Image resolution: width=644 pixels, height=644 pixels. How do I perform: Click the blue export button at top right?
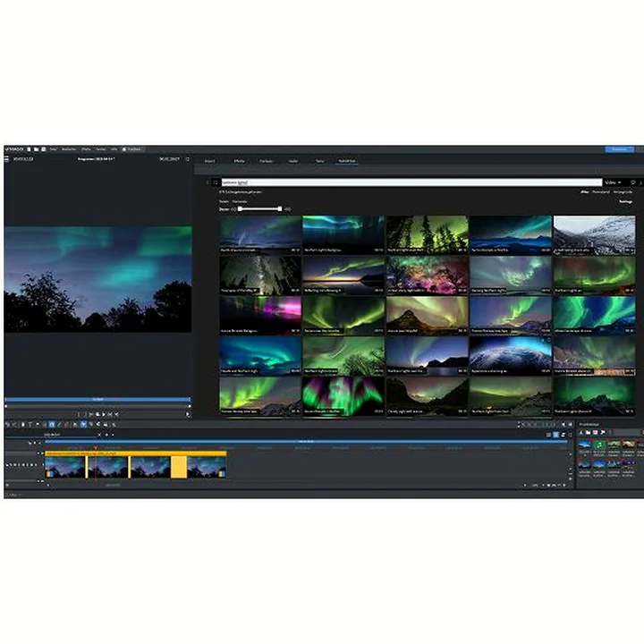click(x=619, y=149)
